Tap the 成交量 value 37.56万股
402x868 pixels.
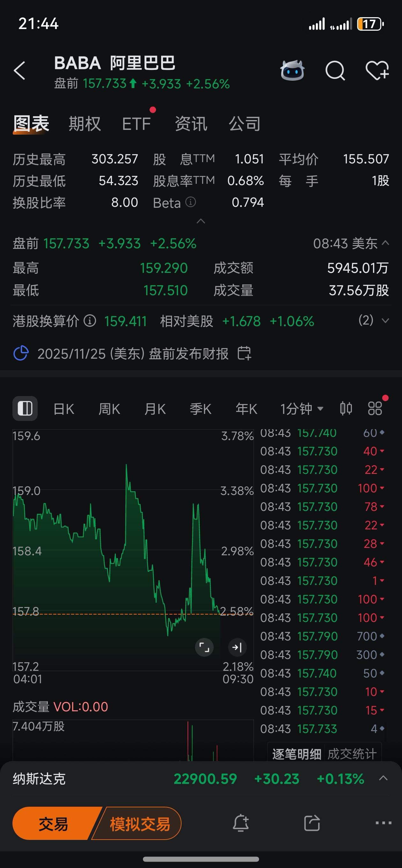tap(359, 290)
